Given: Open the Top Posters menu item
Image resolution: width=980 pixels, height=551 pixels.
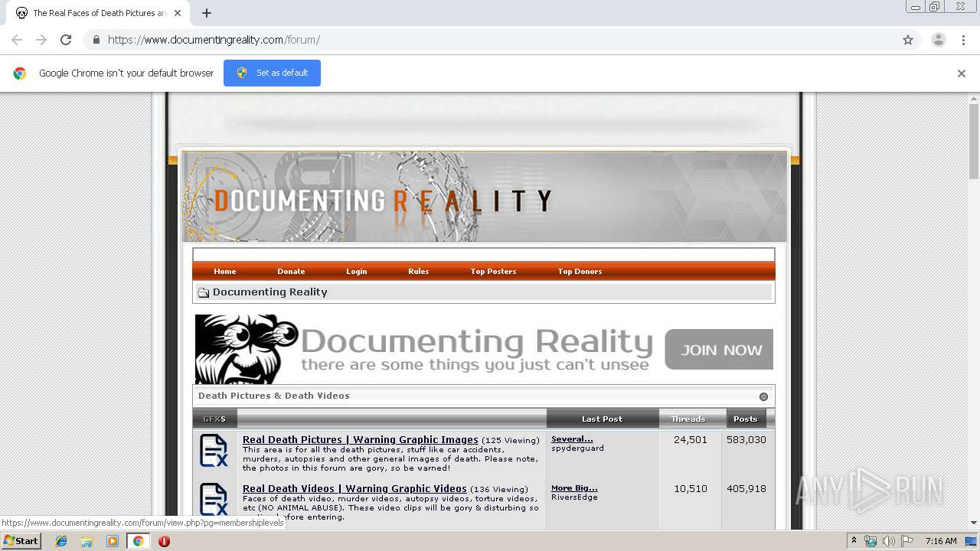Looking at the screenshot, I should click(493, 272).
